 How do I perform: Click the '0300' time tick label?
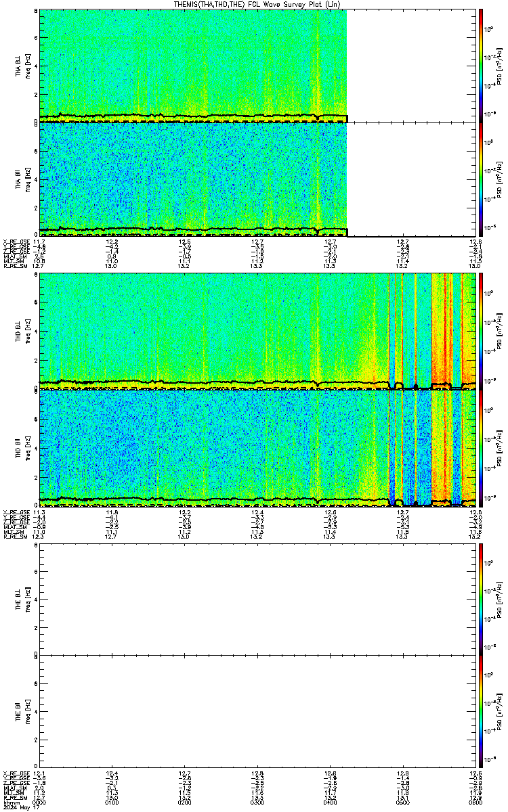click(257, 803)
